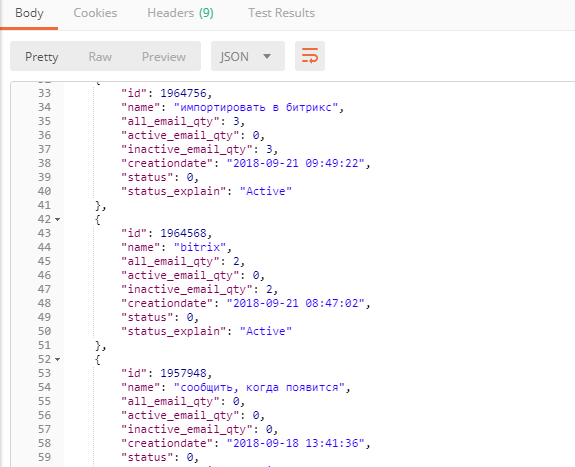575x467 pixels.
Task: Click "Active" status_explain value on line 40
Action: coord(266,191)
